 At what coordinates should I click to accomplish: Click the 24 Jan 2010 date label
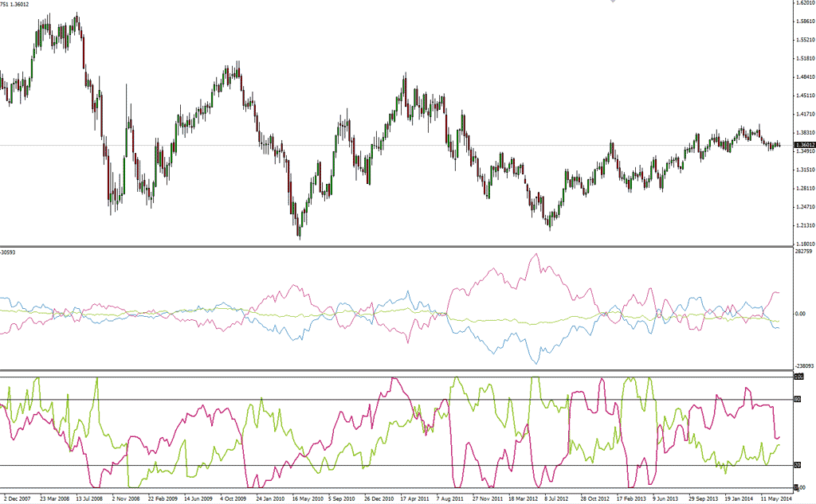point(270,498)
